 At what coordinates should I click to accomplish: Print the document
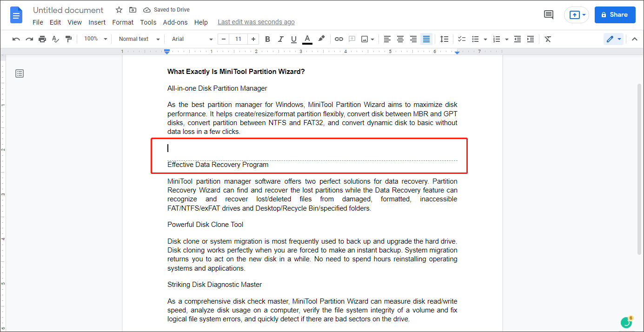pos(42,39)
